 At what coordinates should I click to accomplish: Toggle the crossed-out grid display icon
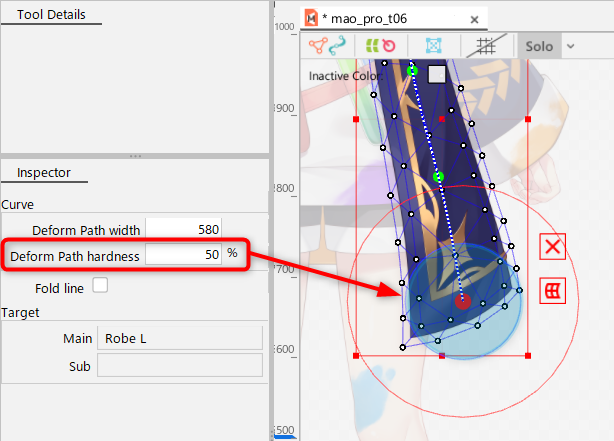487,46
